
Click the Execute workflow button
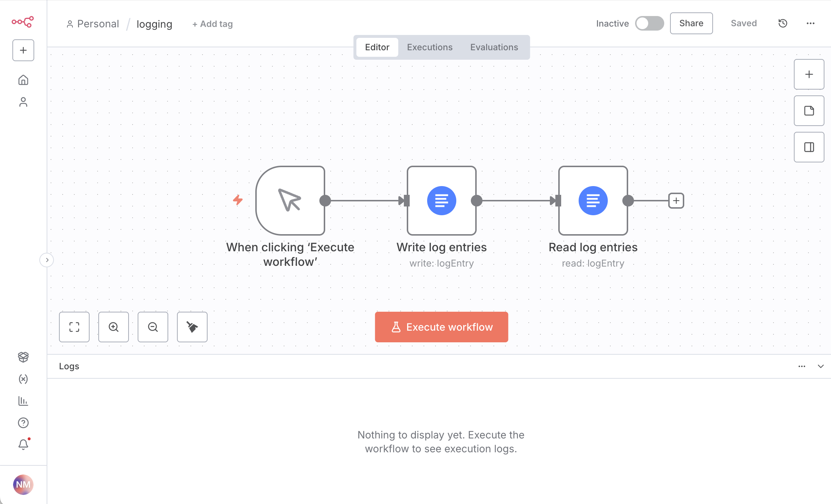point(441,327)
